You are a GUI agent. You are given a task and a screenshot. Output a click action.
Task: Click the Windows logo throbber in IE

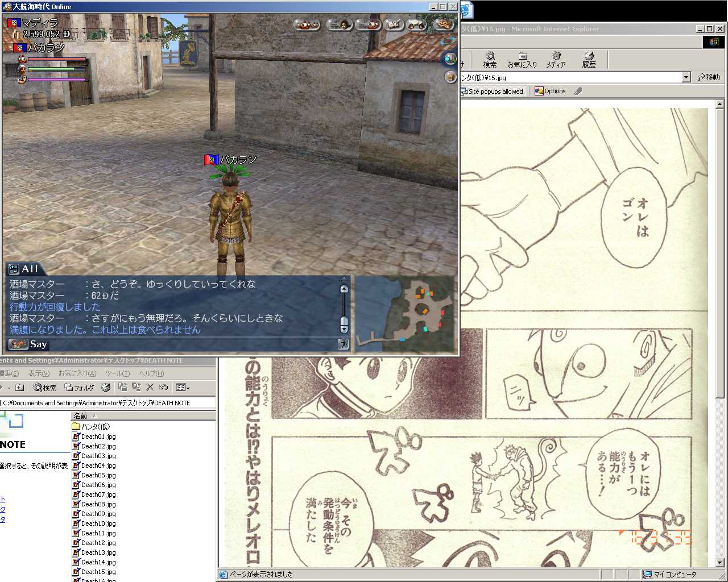714,41
